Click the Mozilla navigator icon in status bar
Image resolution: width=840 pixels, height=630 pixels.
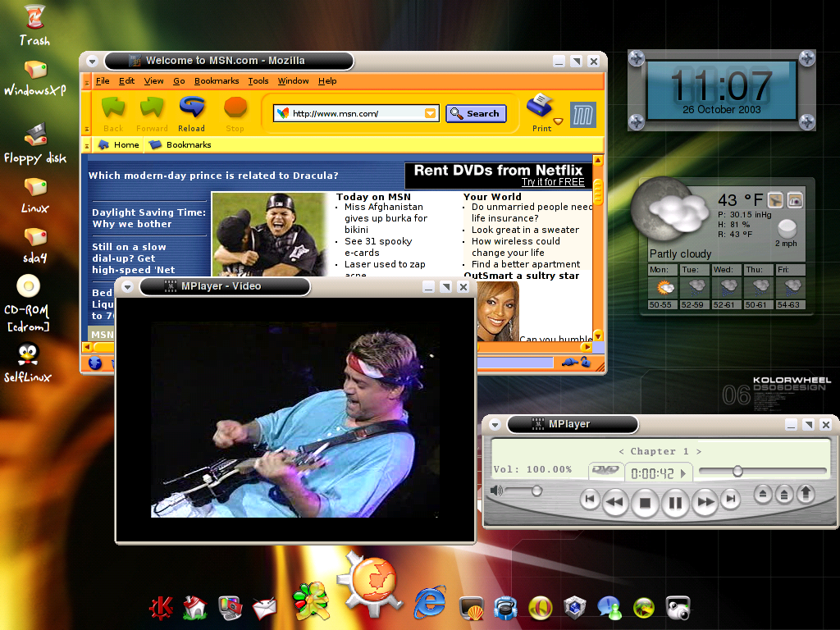[95, 363]
